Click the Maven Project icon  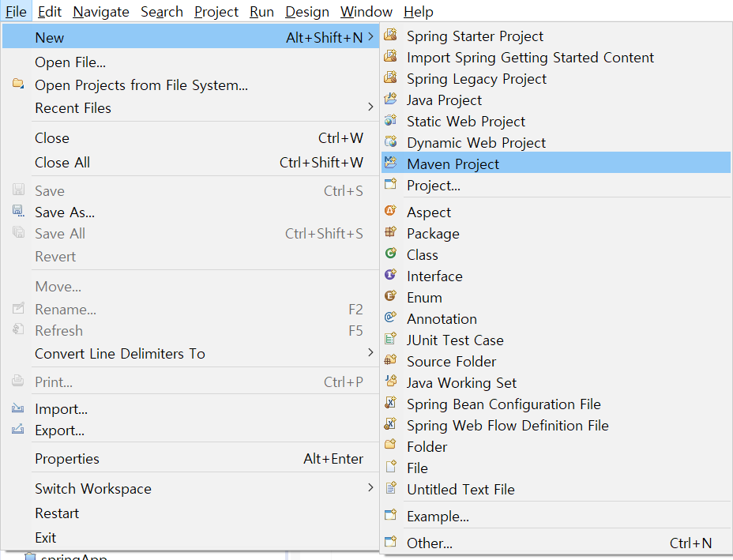point(390,163)
